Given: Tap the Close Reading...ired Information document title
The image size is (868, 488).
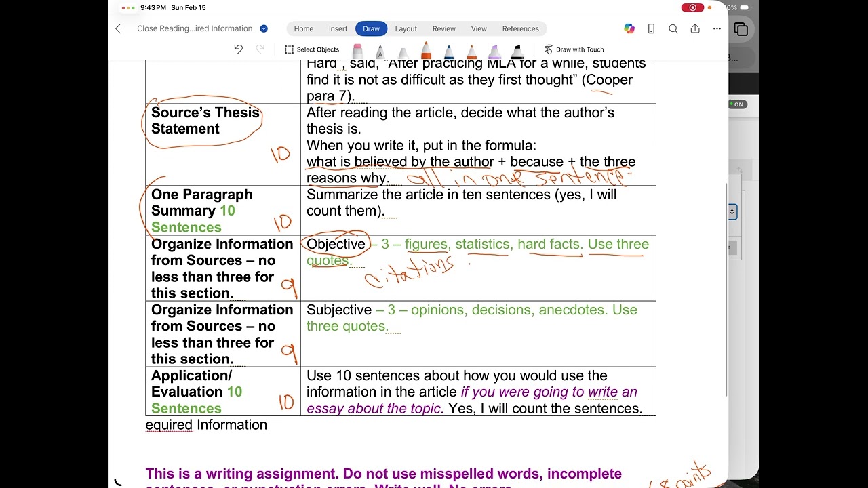Looking at the screenshot, I should (195, 28).
